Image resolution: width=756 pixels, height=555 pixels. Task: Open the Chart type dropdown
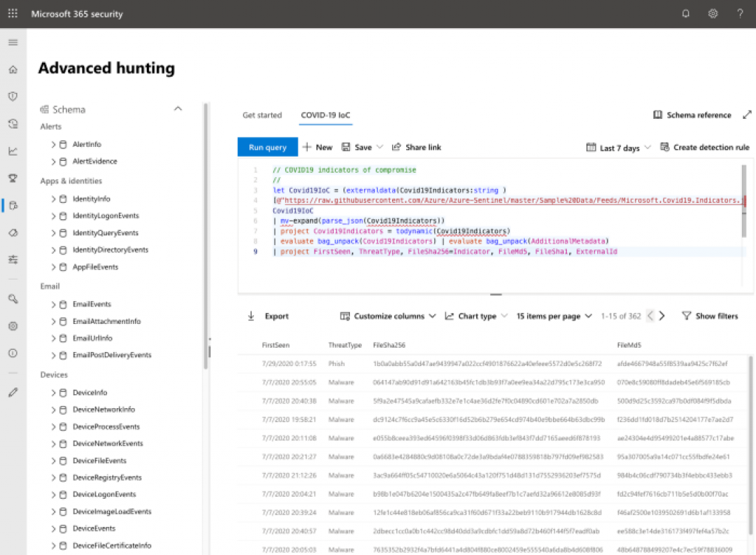point(476,316)
